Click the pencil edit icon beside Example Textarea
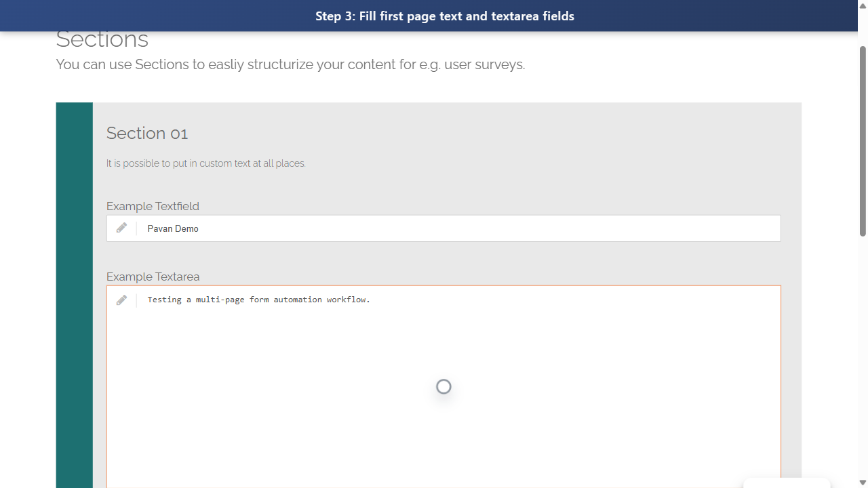Screen dimensions: 868x488 click(121, 300)
